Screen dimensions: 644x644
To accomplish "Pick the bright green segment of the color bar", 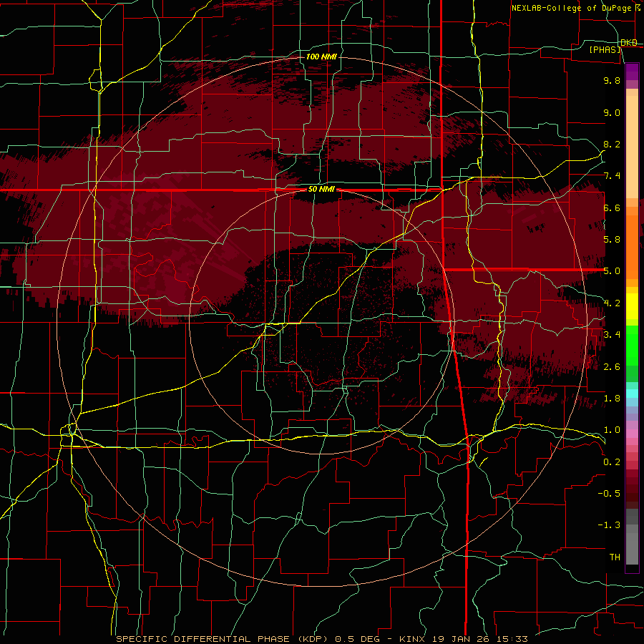I will pos(632,345).
